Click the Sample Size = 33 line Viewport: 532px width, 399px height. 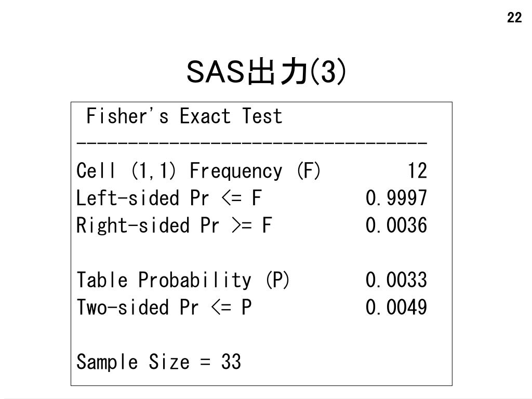(x=159, y=362)
